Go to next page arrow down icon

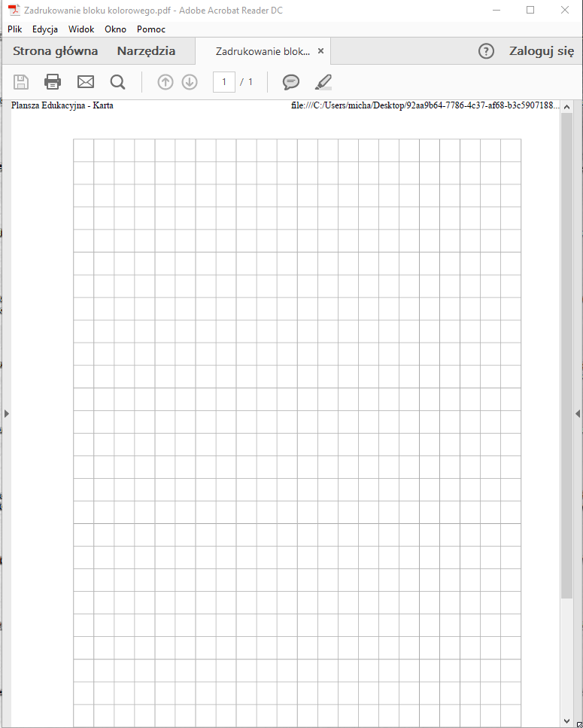190,82
